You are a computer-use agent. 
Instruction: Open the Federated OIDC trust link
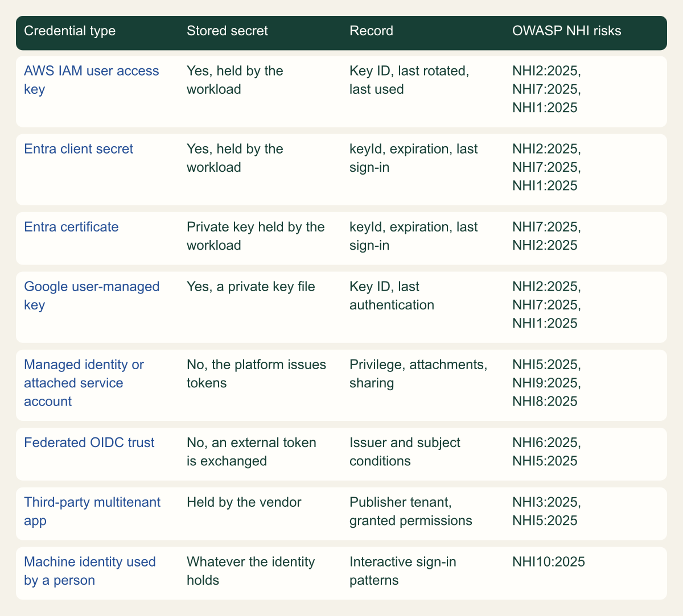(x=89, y=443)
